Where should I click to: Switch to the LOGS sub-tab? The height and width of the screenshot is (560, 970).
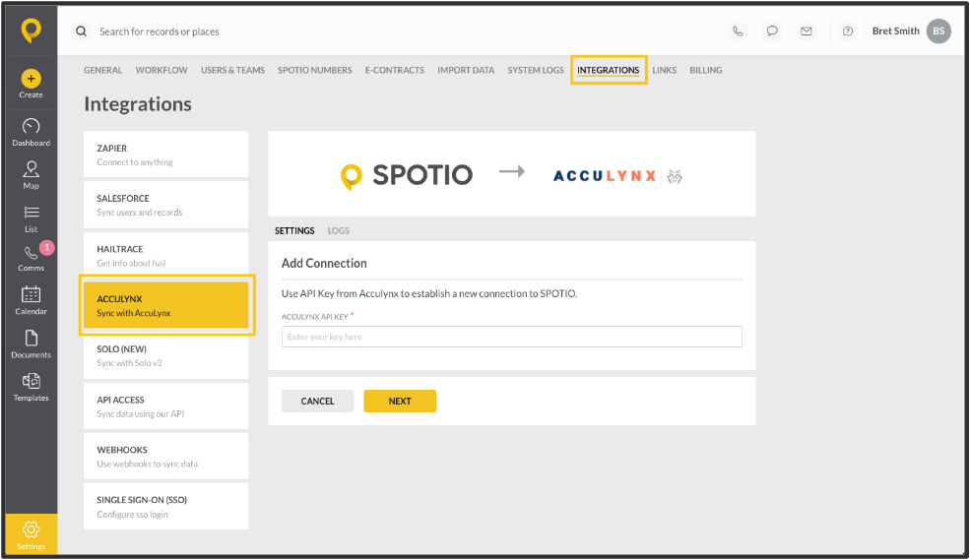click(x=339, y=230)
